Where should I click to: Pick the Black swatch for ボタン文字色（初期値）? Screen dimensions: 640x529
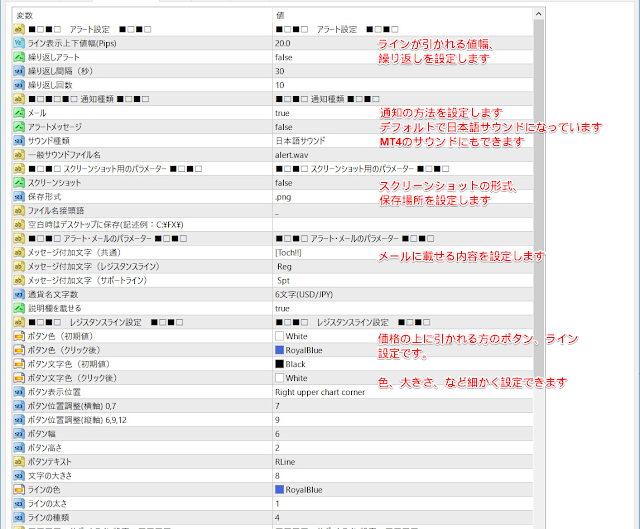pyautogui.click(x=280, y=364)
